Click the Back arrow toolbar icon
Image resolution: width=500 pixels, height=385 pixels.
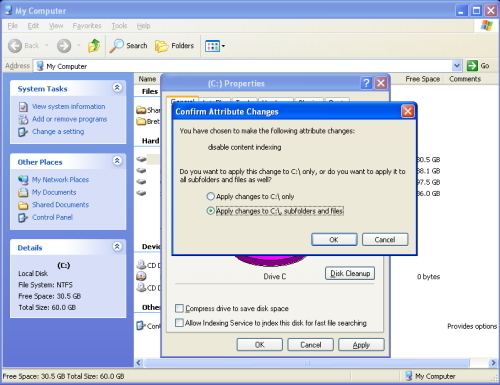15,46
